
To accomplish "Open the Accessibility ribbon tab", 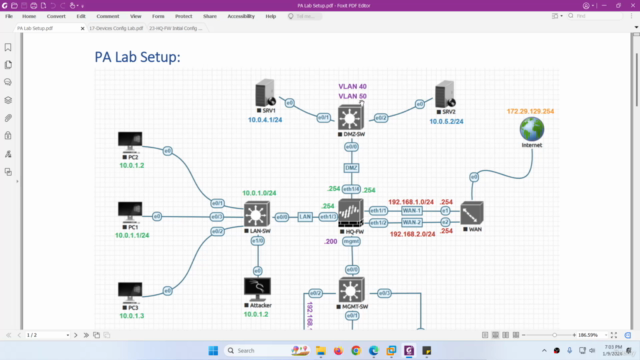I will [241, 16].
